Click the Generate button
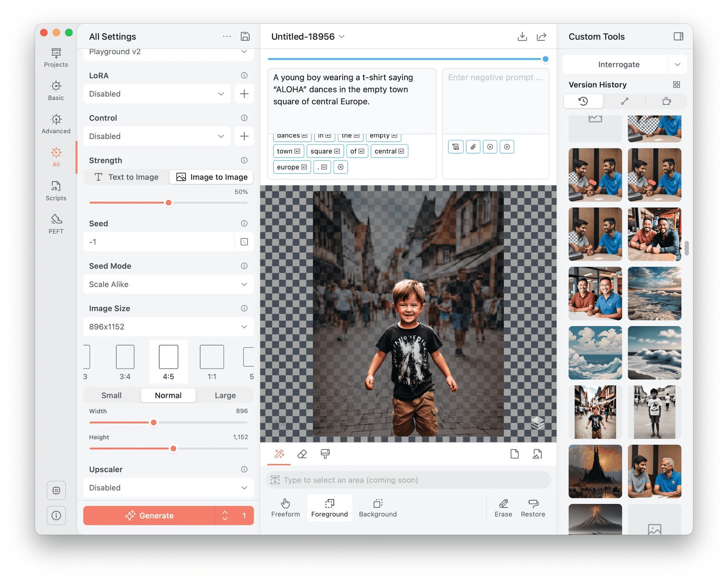 149,515
